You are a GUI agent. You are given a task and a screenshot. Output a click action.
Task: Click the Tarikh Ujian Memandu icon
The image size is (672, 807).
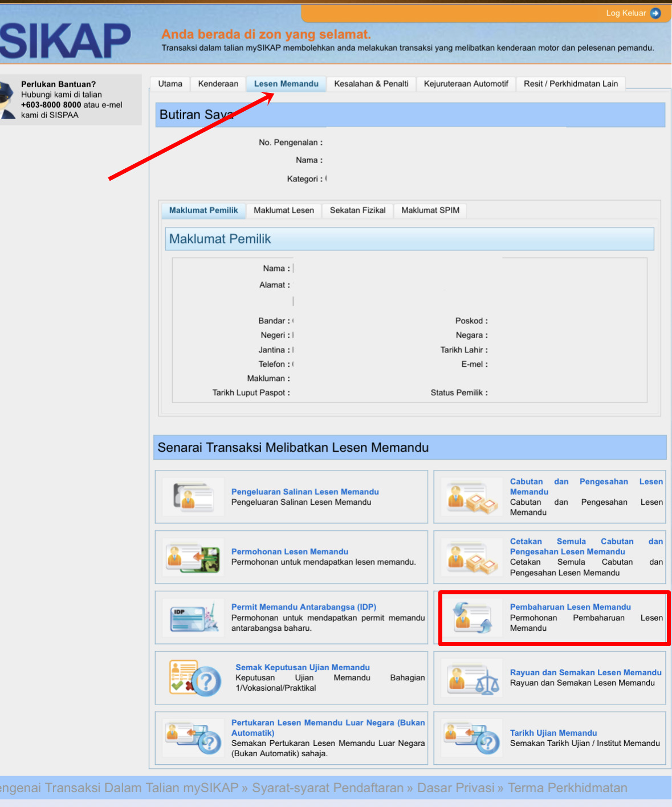pos(473,738)
